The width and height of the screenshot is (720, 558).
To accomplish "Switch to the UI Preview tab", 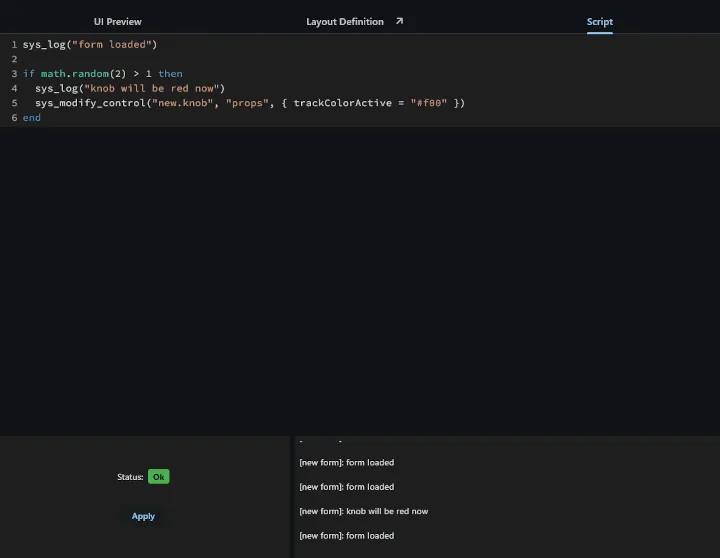I will 118,22.
